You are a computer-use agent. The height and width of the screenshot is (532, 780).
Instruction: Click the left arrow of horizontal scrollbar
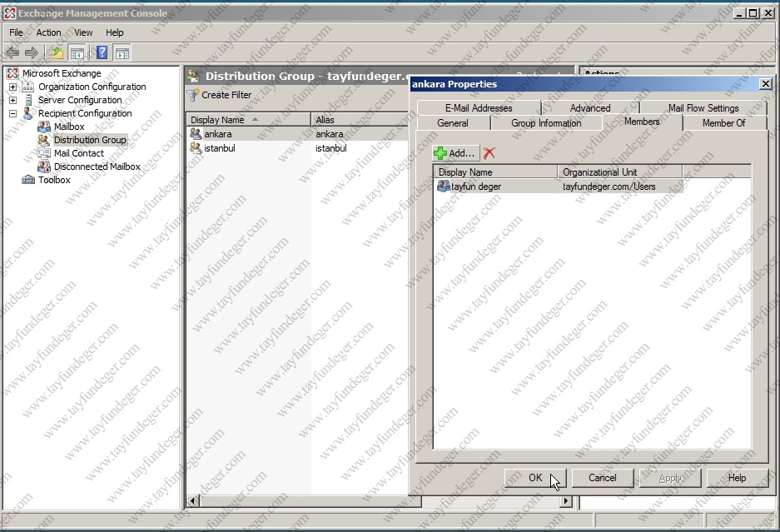193,500
